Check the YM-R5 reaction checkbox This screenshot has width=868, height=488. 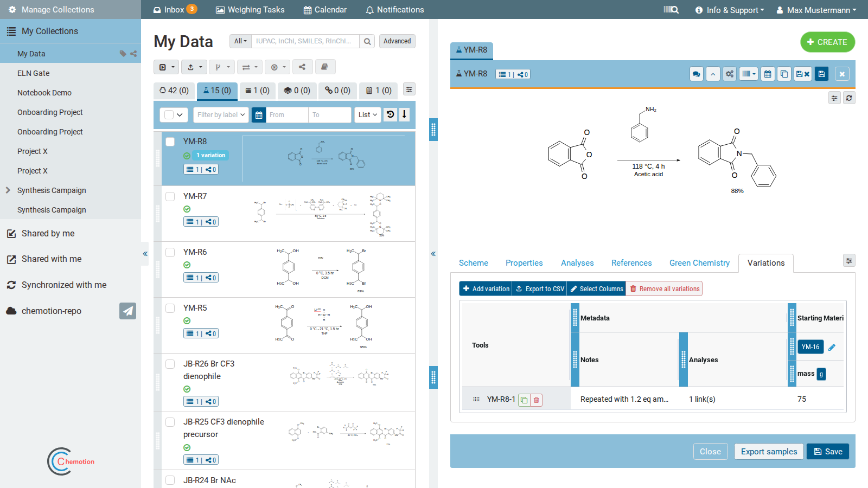(170, 308)
